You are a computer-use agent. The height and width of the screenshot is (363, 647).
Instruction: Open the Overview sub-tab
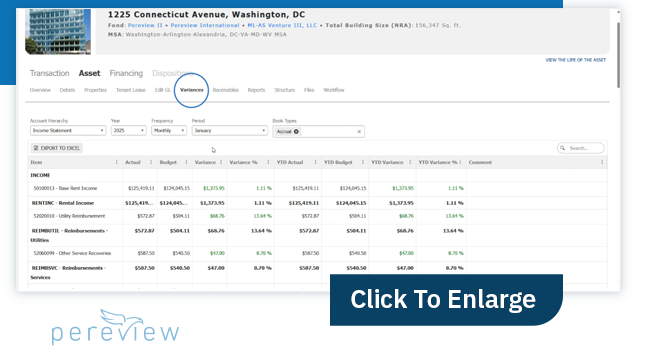(40, 90)
